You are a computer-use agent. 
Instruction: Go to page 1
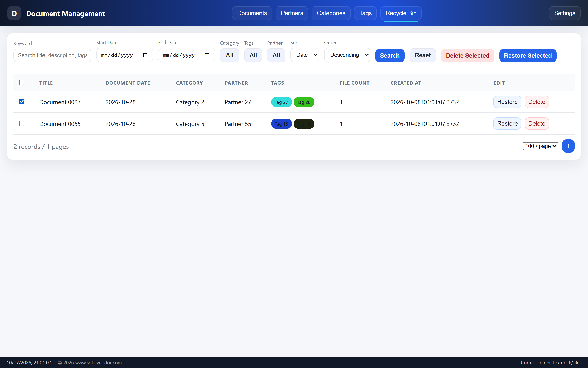(568, 146)
